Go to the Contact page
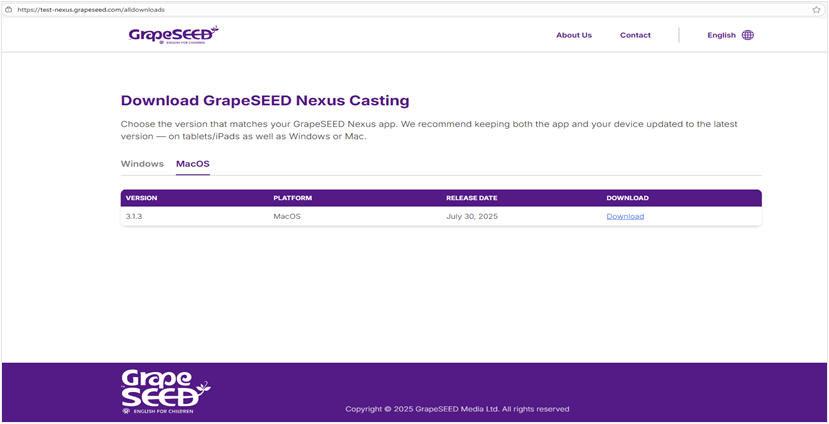The width and height of the screenshot is (829, 424). (635, 35)
